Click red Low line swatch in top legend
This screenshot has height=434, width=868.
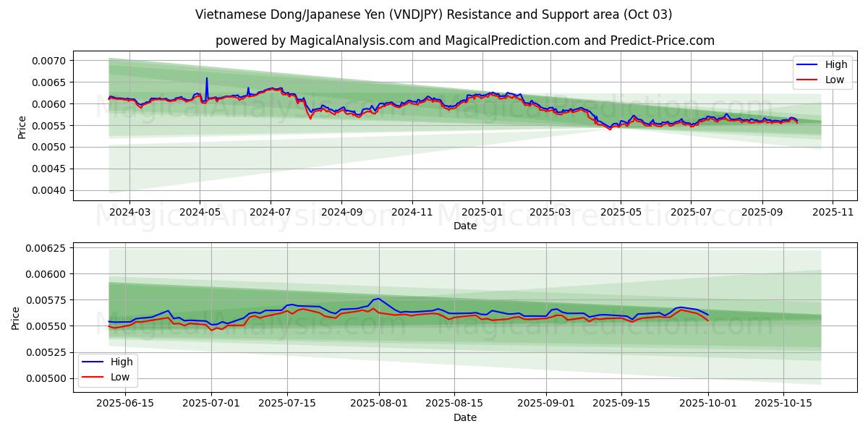point(807,80)
